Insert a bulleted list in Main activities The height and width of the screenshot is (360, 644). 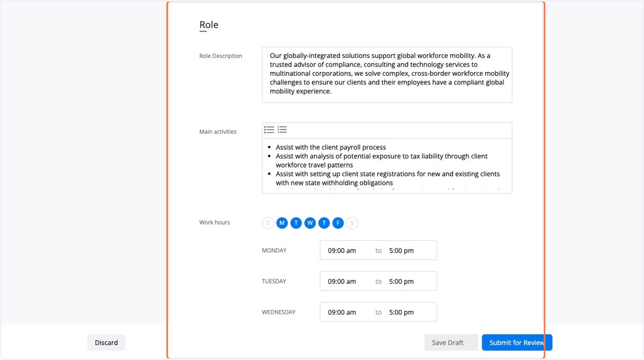coord(269,130)
